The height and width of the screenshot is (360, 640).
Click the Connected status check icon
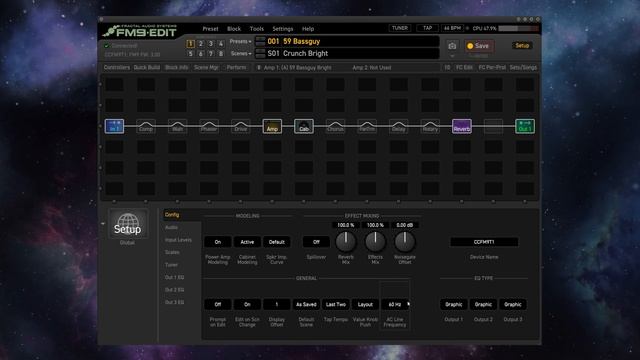[x=107, y=46]
